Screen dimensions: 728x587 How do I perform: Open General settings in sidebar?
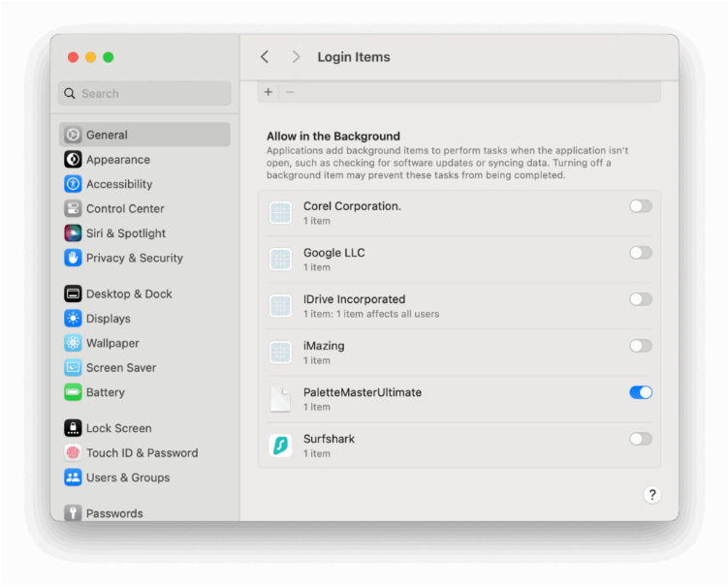point(144,135)
